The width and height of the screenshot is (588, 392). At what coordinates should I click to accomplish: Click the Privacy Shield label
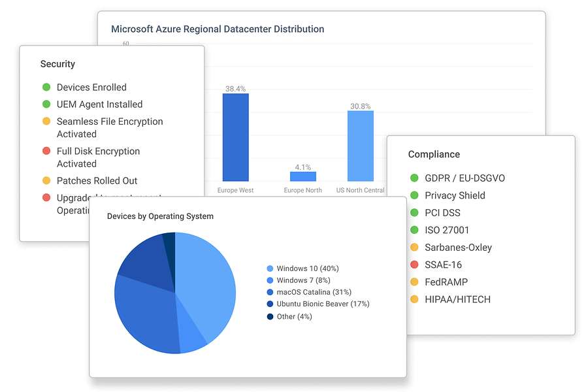pos(455,195)
